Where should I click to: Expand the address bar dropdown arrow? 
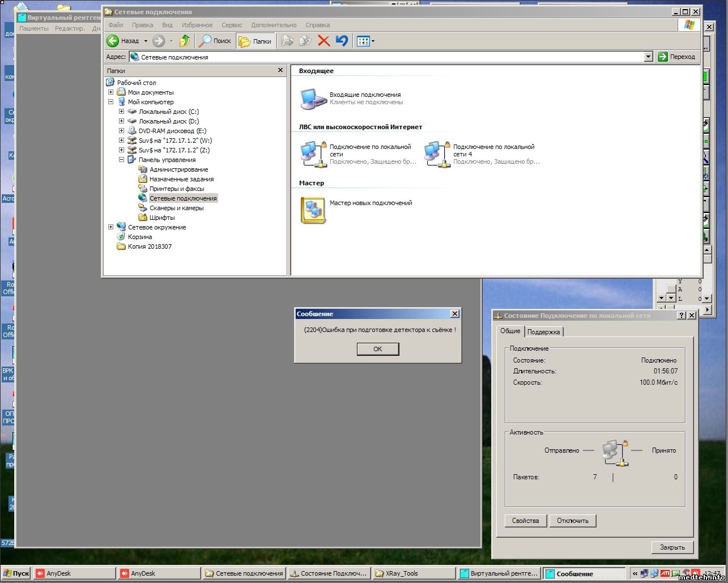click(648, 57)
